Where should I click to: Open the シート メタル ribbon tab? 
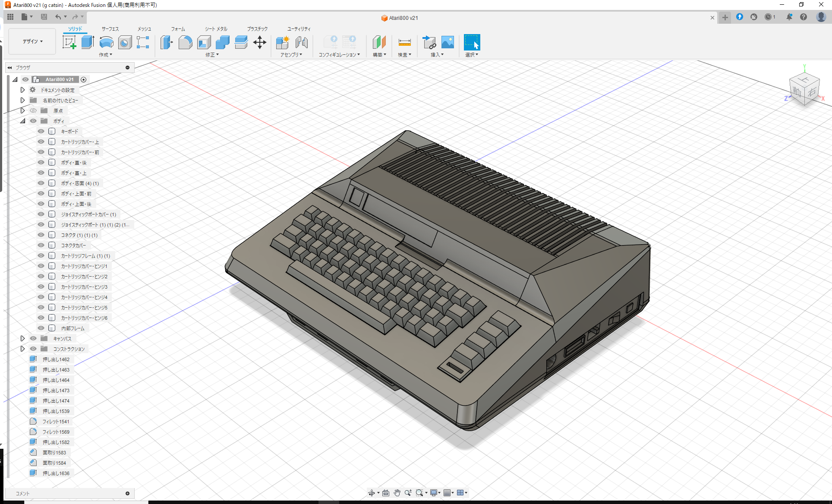click(215, 29)
